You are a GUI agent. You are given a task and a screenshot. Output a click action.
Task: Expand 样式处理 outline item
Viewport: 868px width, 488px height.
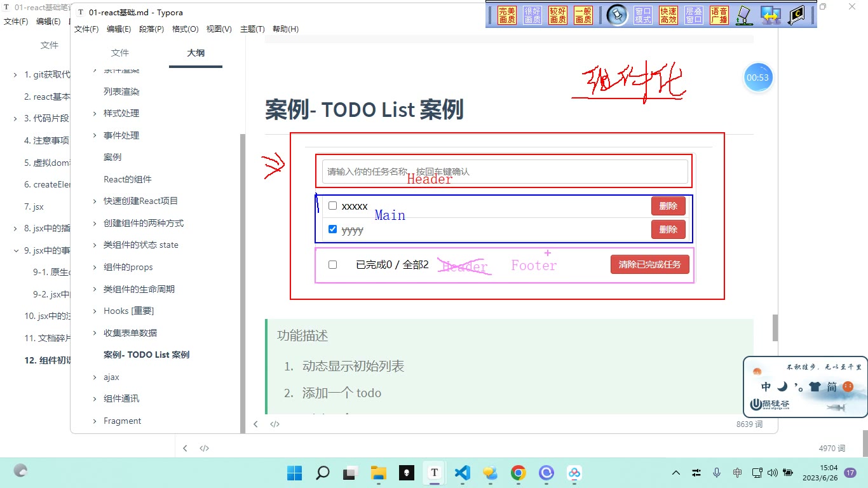point(95,113)
